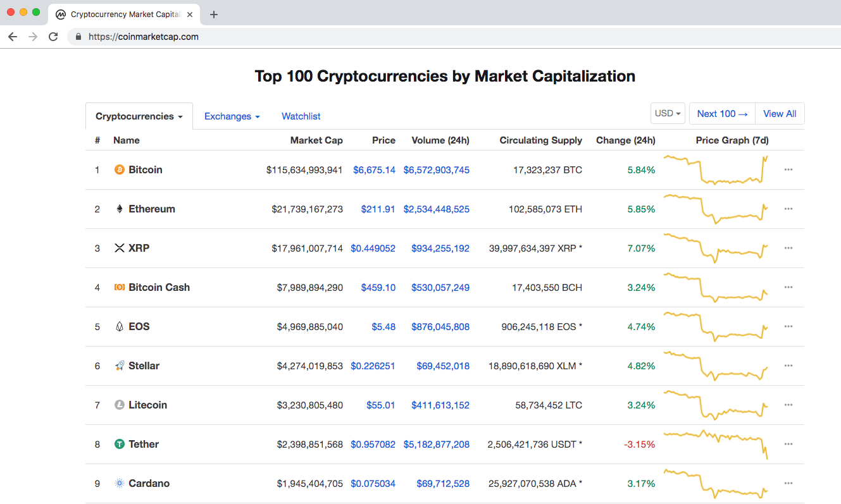Image resolution: width=841 pixels, height=504 pixels.
Task: Open Bitcoin's three-dot options menu
Action: (788, 169)
